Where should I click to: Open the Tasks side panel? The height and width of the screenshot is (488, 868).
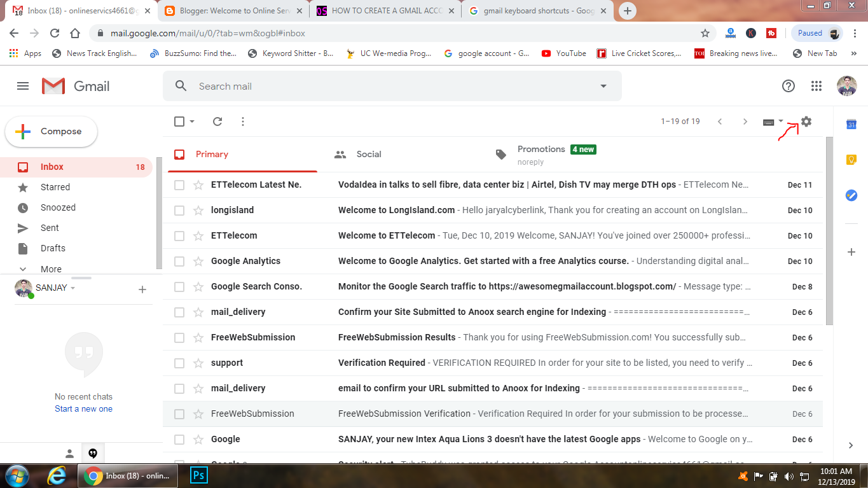pos(851,195)
